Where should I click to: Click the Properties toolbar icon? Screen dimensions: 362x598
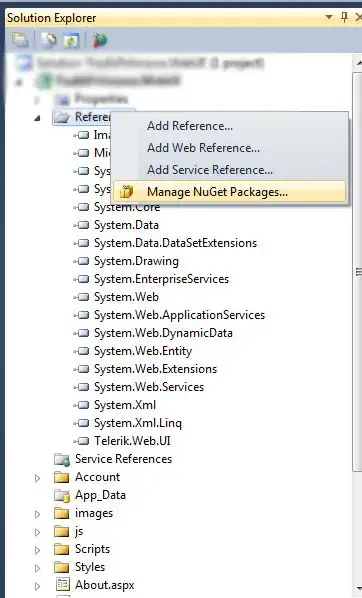click(x=20, y=40)
